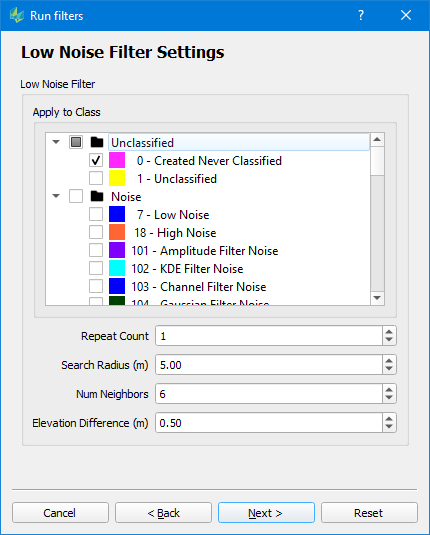Screen dimensions: 430x535
Task: Check the 7 - Low Noise checkbox
Action: [96, 214]
